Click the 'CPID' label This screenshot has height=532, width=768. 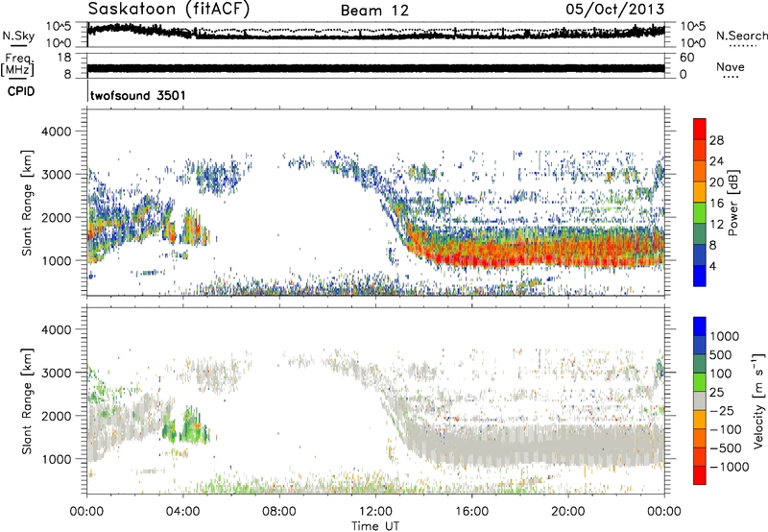pos(21,91)
